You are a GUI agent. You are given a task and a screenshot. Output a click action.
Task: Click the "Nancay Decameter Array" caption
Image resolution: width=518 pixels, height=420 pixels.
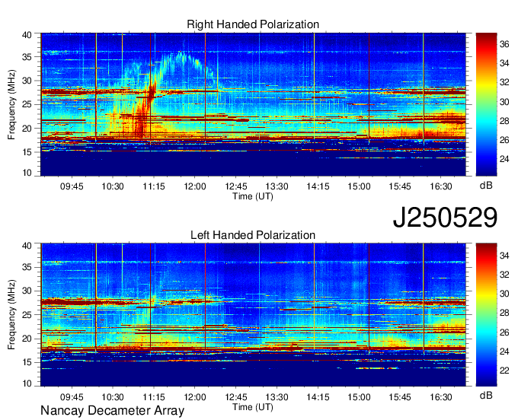click(x=112, y=410)
